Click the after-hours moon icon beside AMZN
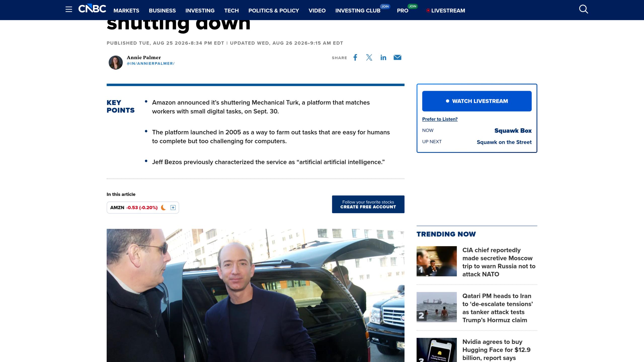 point(164,207)
